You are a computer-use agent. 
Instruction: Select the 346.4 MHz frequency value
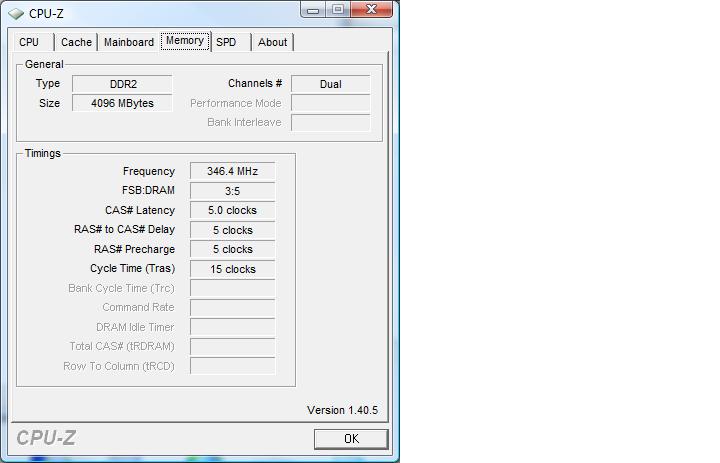[x=232, y=171]
